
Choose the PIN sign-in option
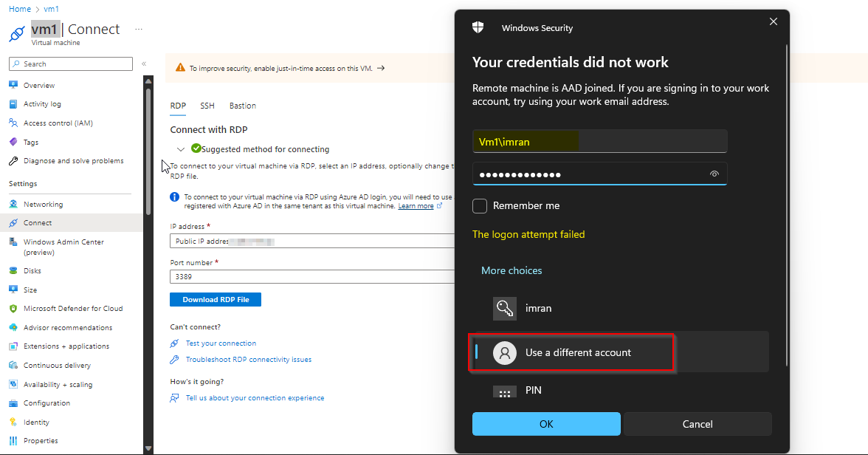(x=620, y=391)
